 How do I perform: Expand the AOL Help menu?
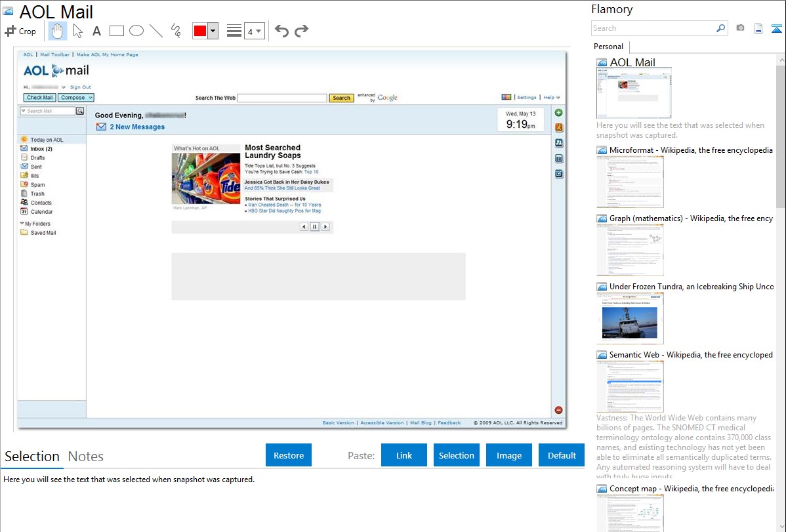(552, 97)
